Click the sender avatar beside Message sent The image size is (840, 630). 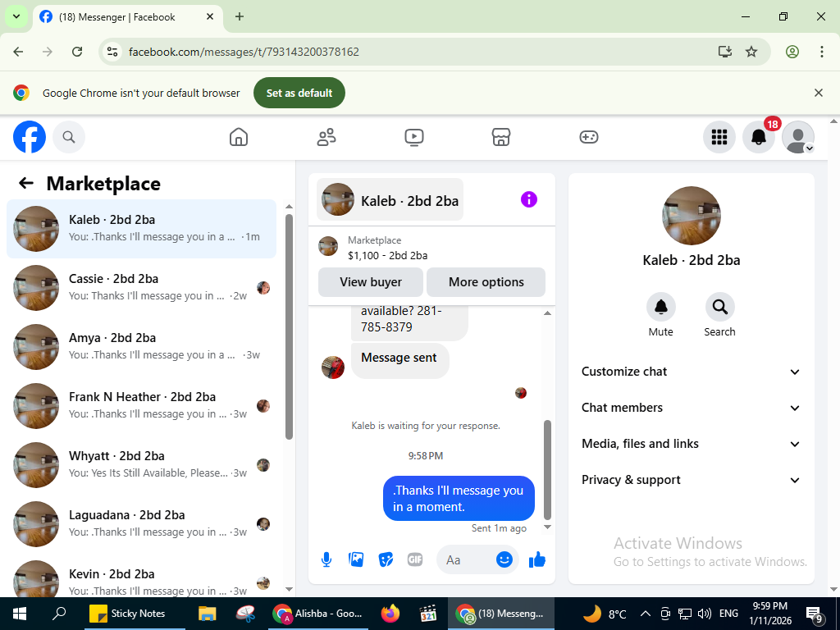(333, 367)
